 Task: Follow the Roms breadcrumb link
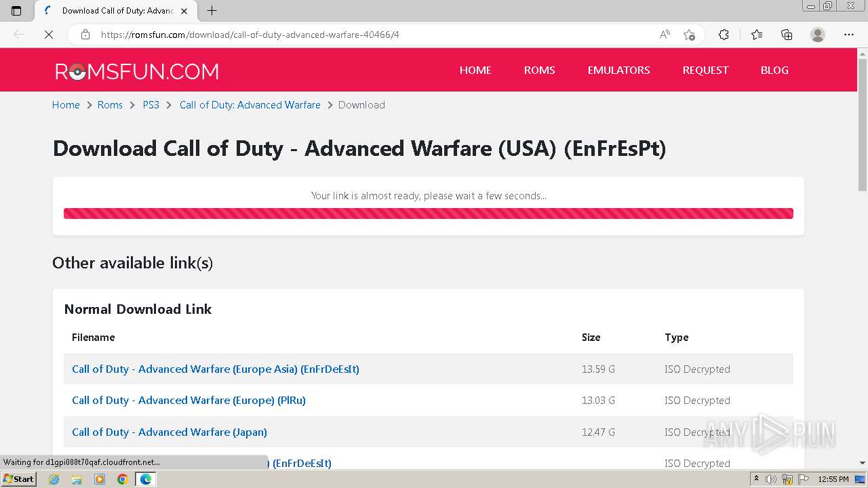click(110, 105)
